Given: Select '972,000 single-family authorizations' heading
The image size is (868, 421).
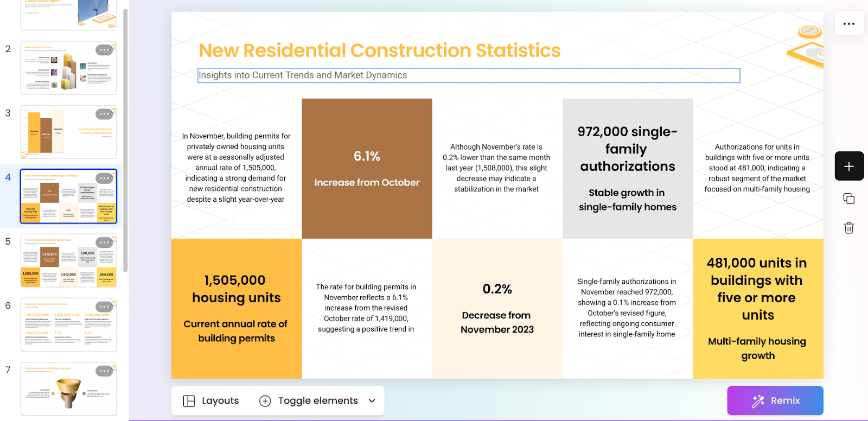Looking at the screenshot, I should pyautogui.click(x=628, y=149).
